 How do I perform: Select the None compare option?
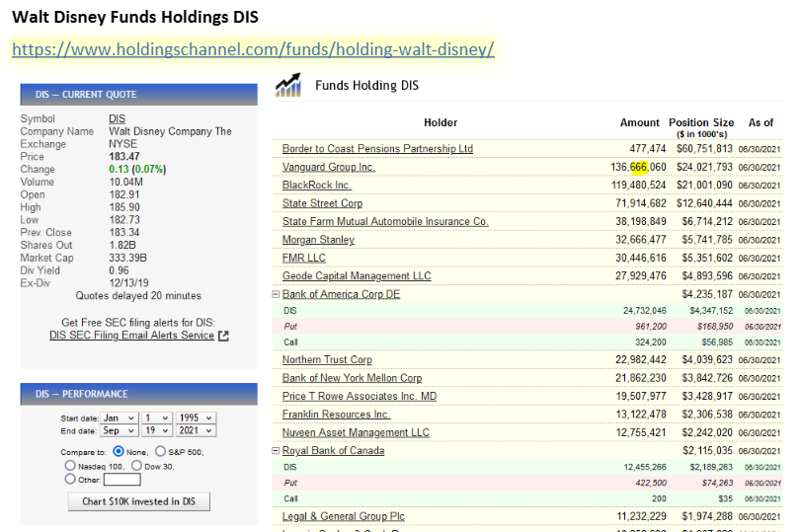coord(119,452)
